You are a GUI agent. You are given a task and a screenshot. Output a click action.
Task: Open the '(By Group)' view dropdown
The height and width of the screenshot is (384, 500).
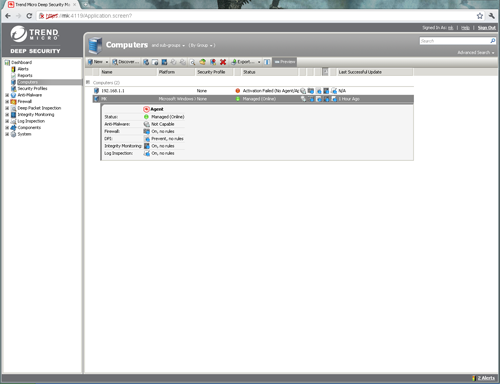click(x=202, y=45)
